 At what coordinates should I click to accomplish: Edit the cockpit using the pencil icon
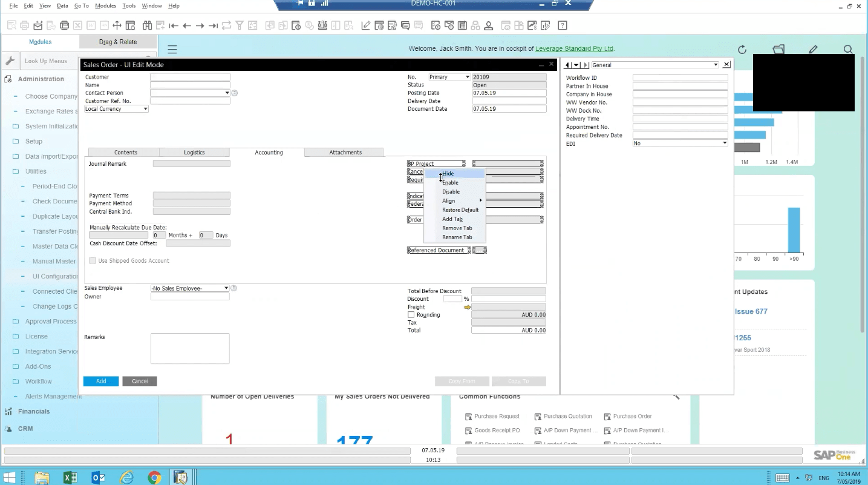click(814, 49)
